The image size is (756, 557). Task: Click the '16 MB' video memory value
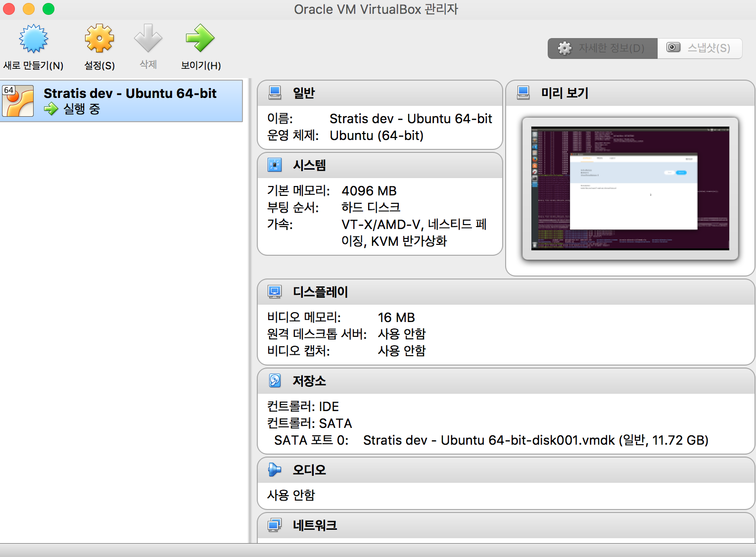click(x=396, y=318)
